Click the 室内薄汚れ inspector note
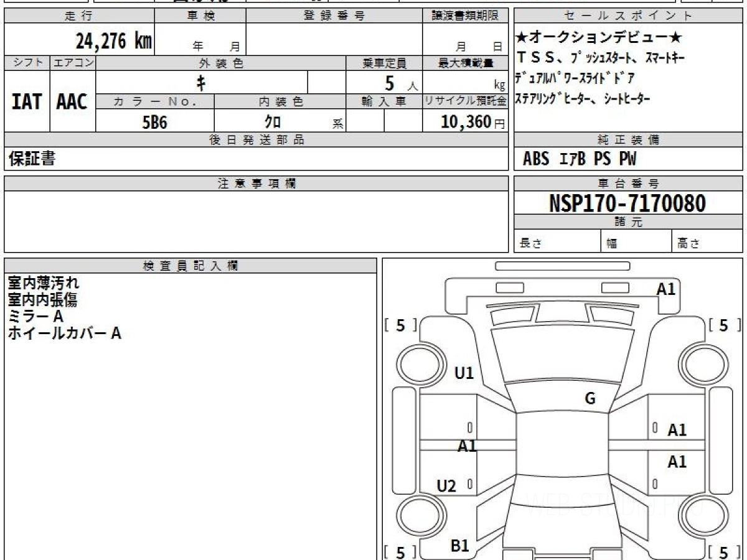The width and height of the screenshot is (747, 560). (x=44, y=283)
